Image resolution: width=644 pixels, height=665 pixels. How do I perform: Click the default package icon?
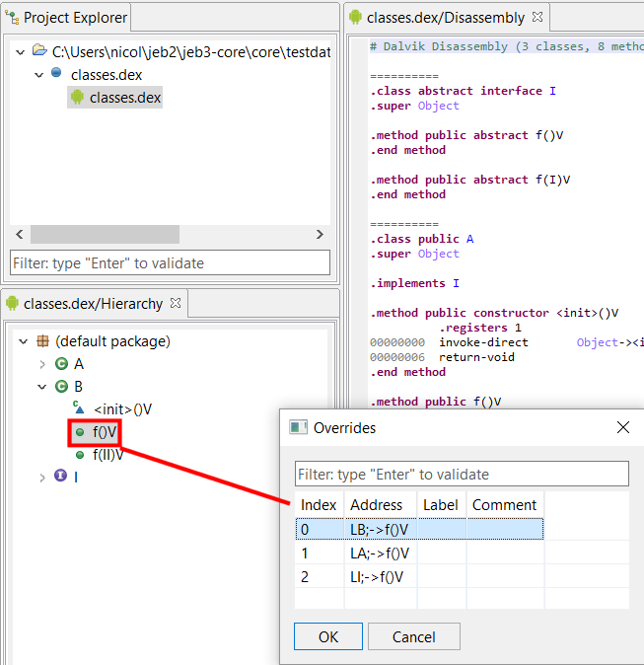[42, 341]
